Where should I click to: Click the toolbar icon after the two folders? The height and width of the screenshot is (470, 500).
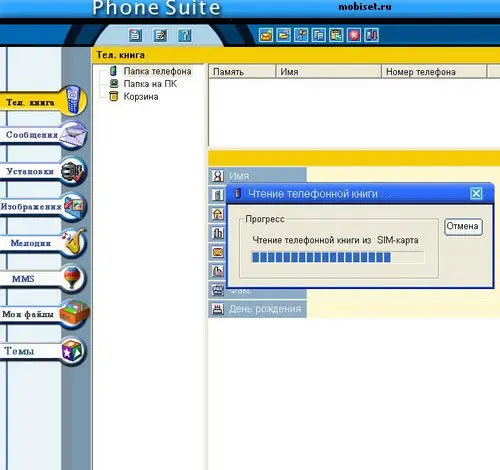coord(301,35)
